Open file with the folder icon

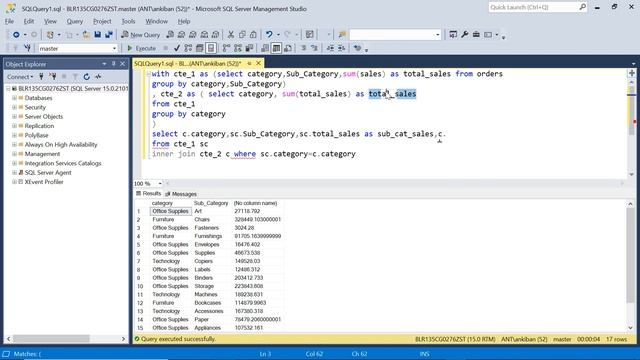pos(86,35)
